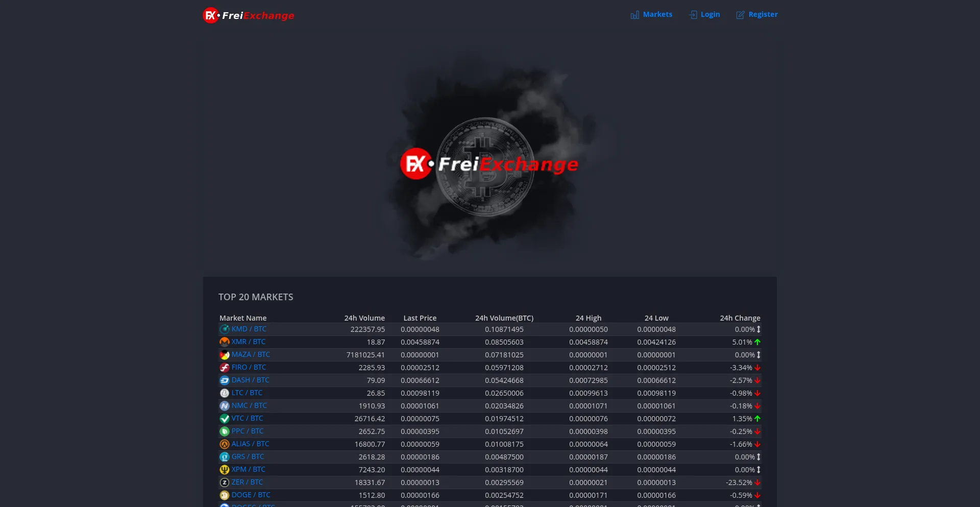Image resolution: width=980 pixels, height=507 pixels.
Task: Select the Dogecoin coin icon
Action: (x=225, y=495)
